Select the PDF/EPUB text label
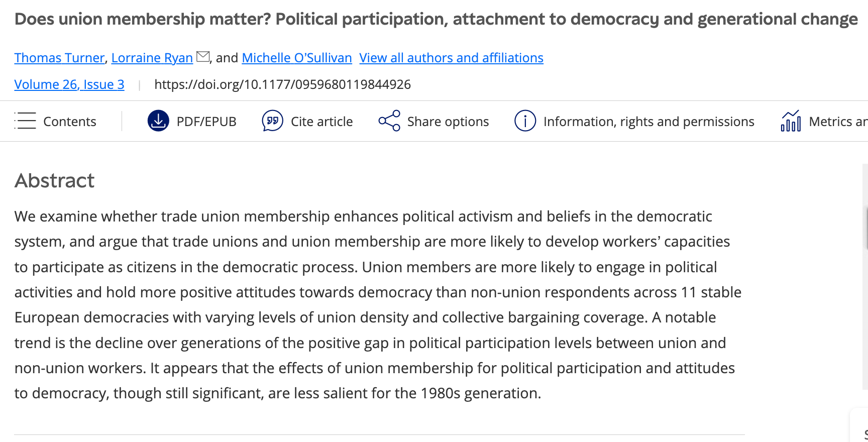The image size is (868, 442). 206,122
